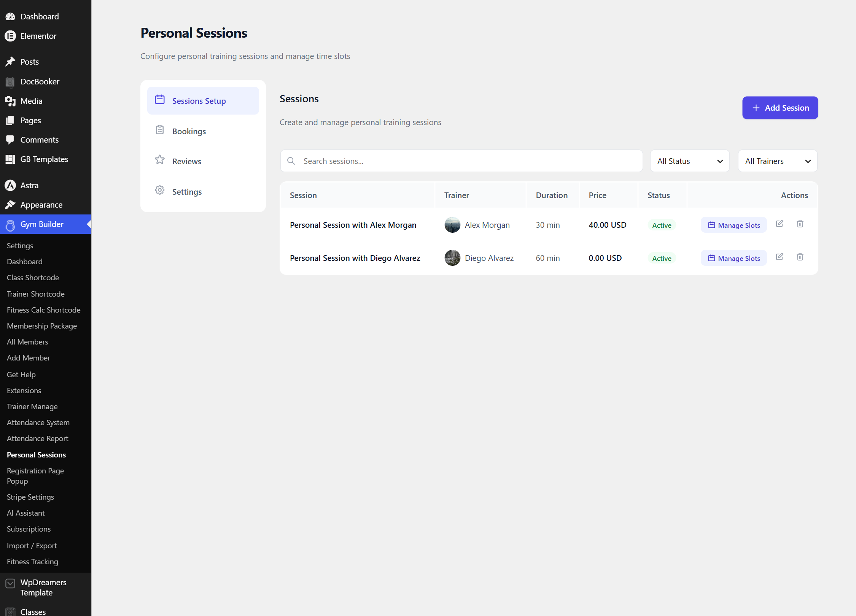The height and width of the screenshot is (616, 856).
Task: Open Trainer Manage submenu link
Action: [32, 406]
